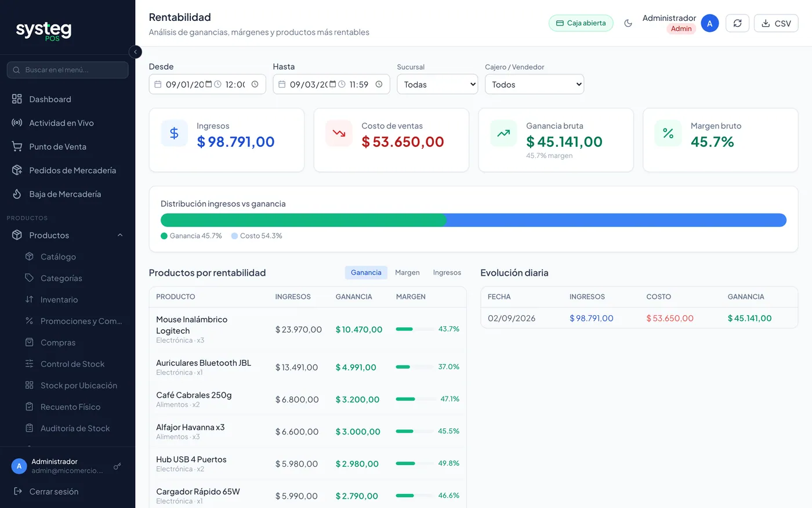This screenshot has width=812, height=508.
Task: Select Hub USB 4 Puertos row
Action: (x=307, y=464)
